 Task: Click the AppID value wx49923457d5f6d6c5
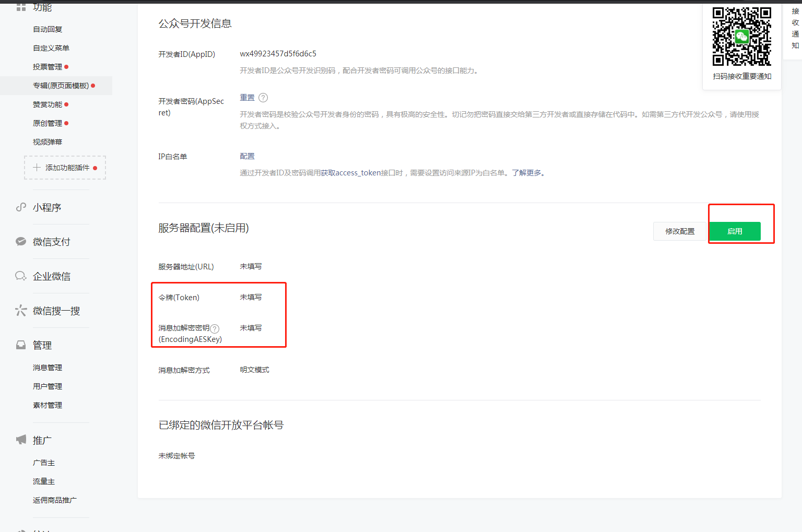[278, 54]
